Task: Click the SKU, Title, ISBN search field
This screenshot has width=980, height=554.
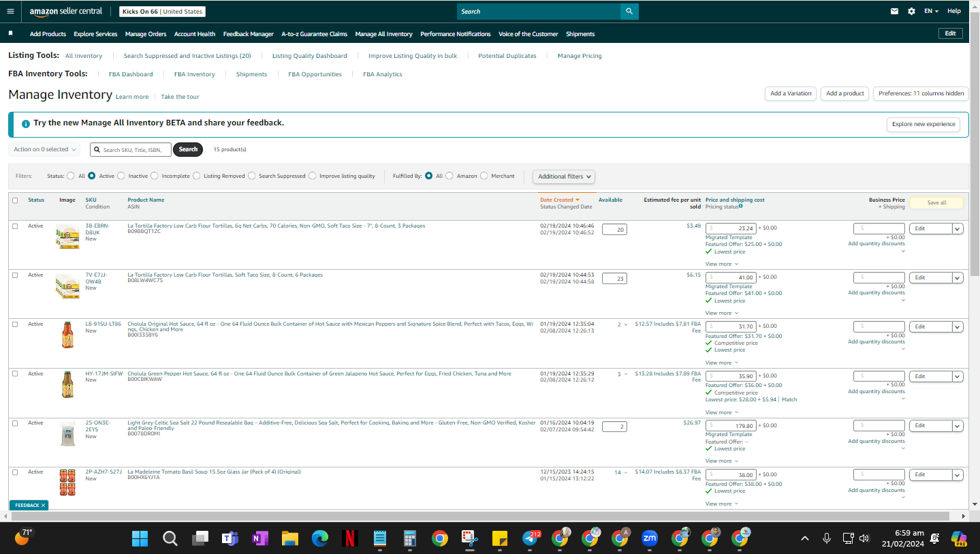Action: point(131,149)
